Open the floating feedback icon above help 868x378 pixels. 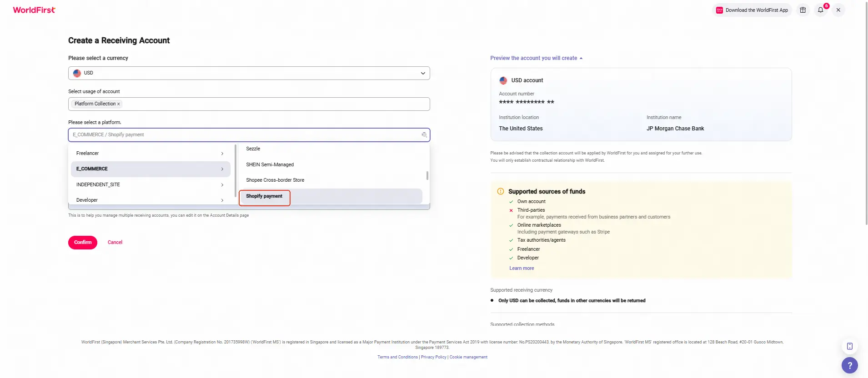[850, 347]
